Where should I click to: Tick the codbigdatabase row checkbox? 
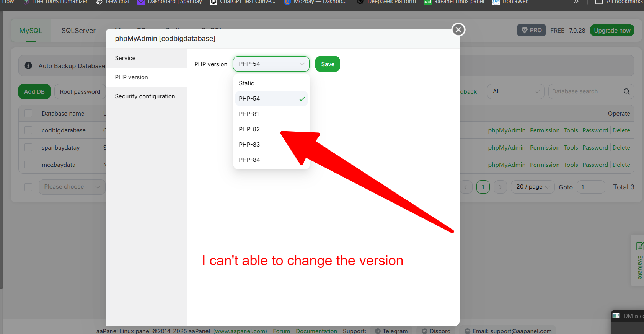click(x=28, y=130)
